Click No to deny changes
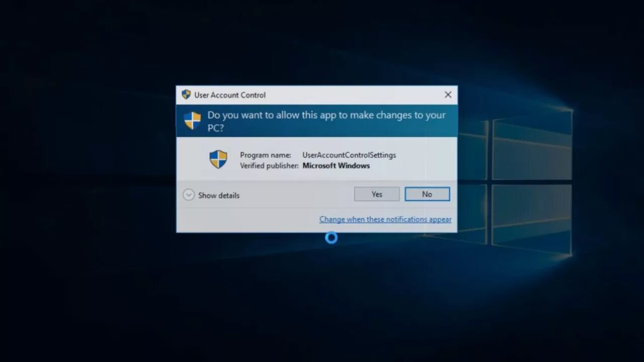 coord(427,194)
